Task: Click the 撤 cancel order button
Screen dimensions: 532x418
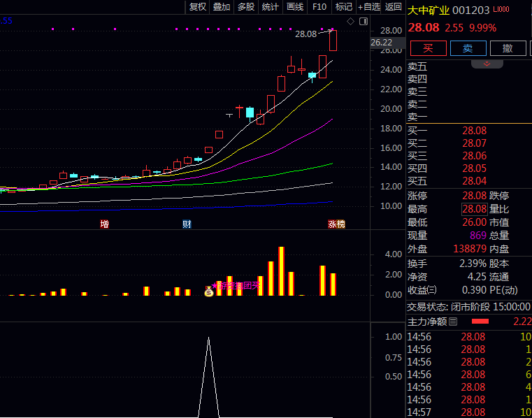Action: click(508, 48)
